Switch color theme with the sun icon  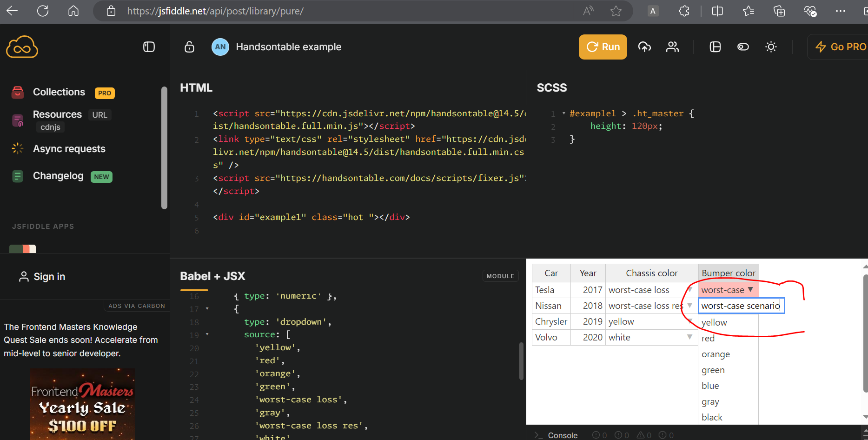point(771,47)
